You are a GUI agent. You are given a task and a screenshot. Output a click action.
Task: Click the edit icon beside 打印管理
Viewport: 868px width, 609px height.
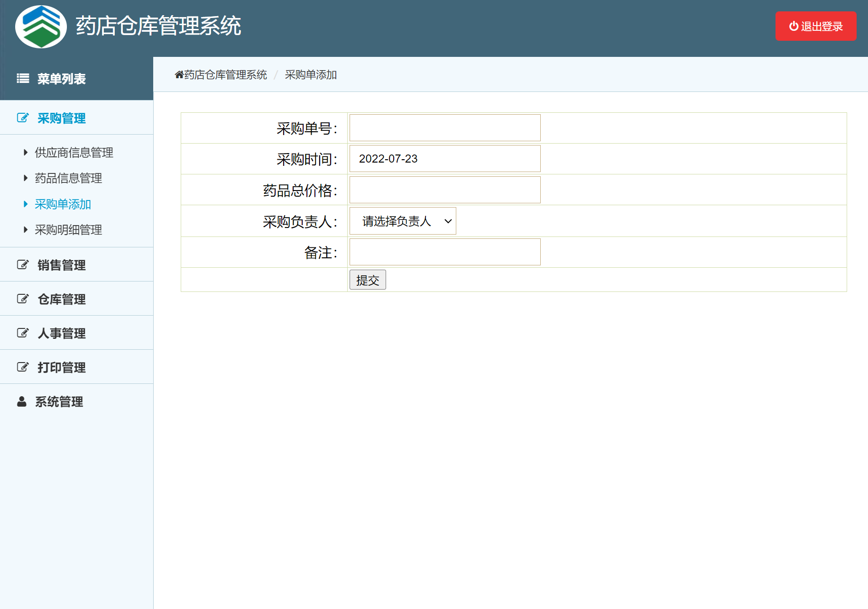point(23,367)
